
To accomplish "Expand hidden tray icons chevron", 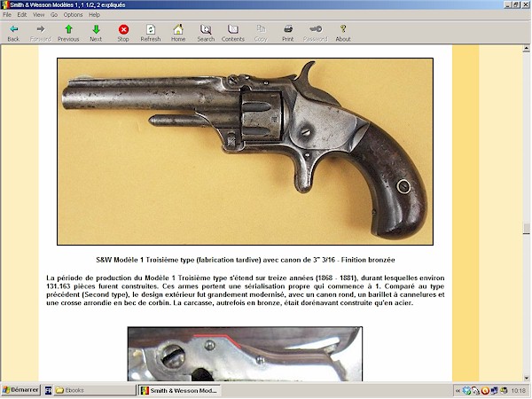I will (x=458, y=391).
